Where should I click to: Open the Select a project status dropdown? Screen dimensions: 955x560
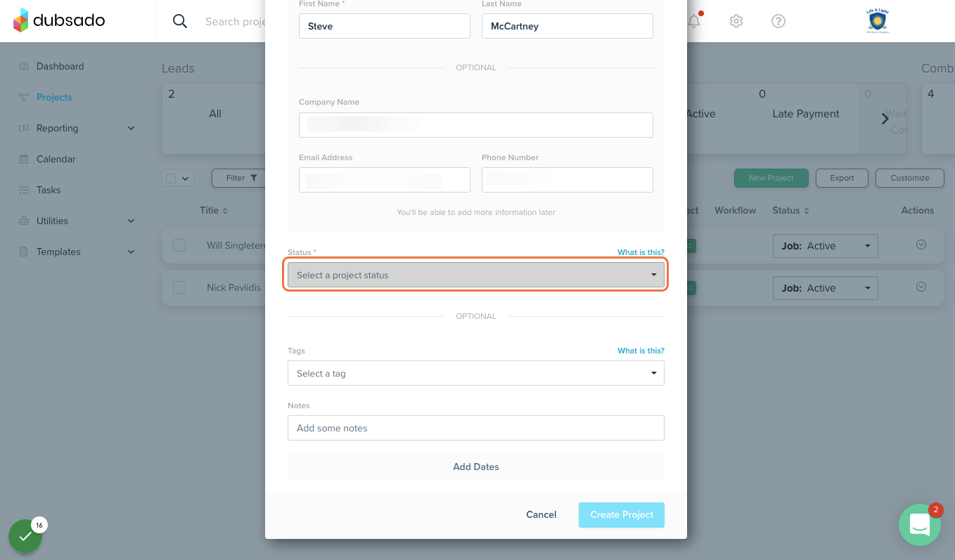click(476, 275)
